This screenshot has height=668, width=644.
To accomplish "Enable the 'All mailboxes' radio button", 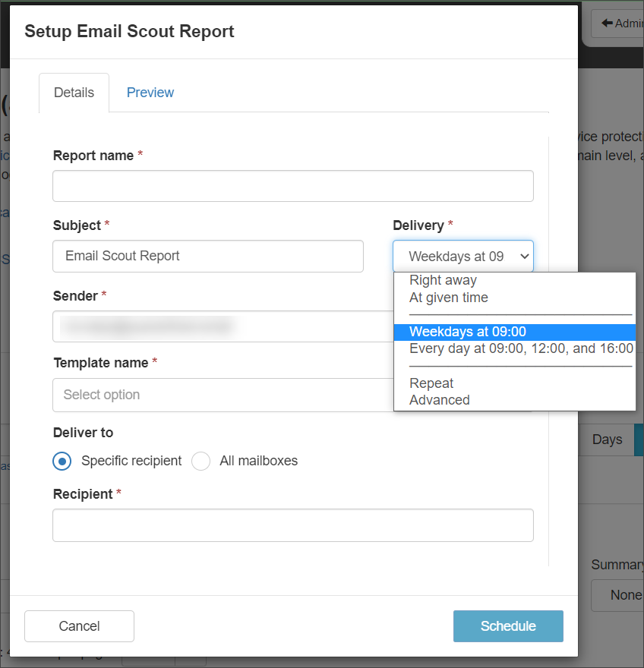I will pos(200,461).
